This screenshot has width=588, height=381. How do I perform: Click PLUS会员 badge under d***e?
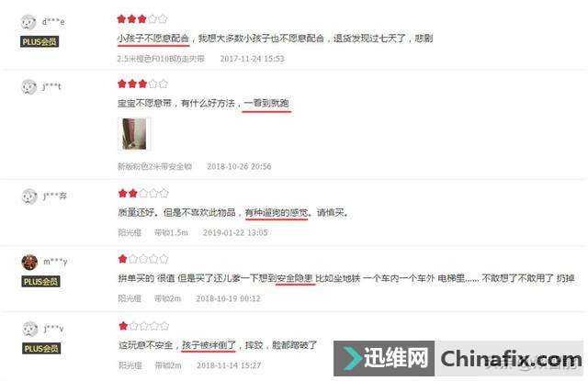[40, 41]
